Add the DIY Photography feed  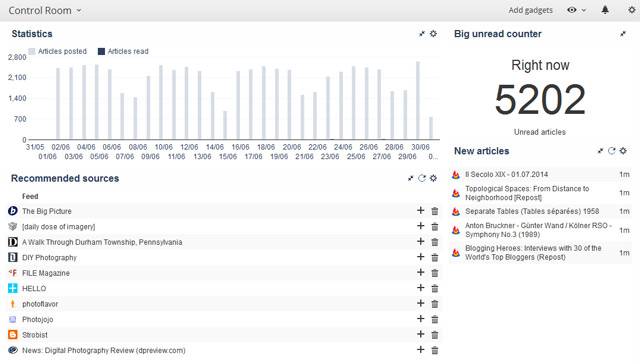coord(420,257)
